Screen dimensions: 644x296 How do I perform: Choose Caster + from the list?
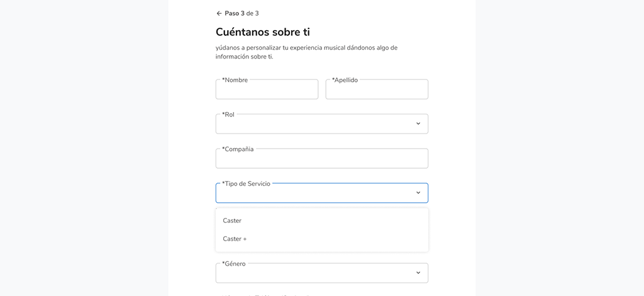235,239
